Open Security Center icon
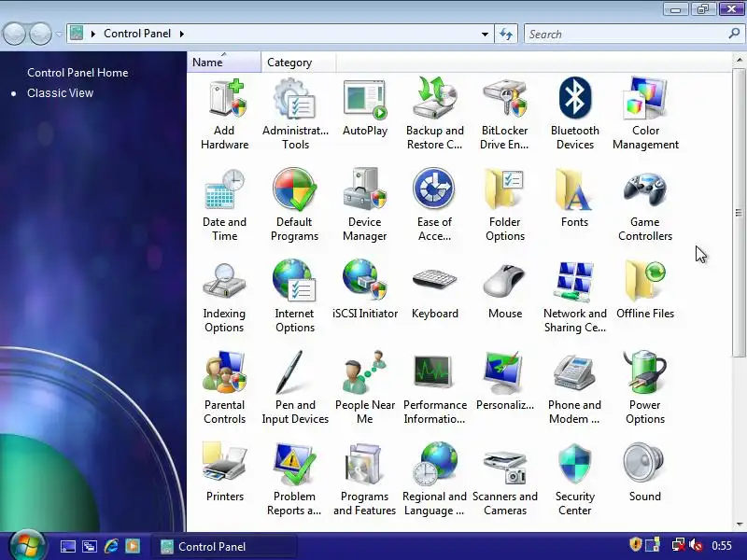 [x=575, y=480]
